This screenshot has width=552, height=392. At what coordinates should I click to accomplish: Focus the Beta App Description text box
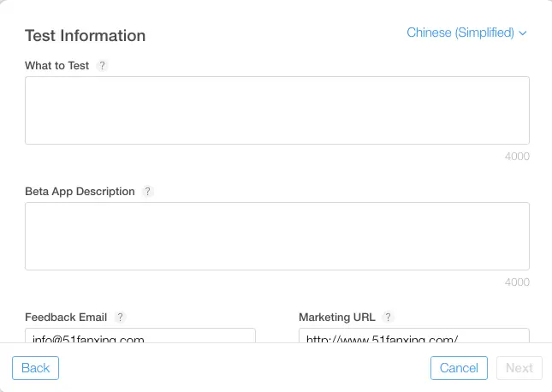point(276,236)
